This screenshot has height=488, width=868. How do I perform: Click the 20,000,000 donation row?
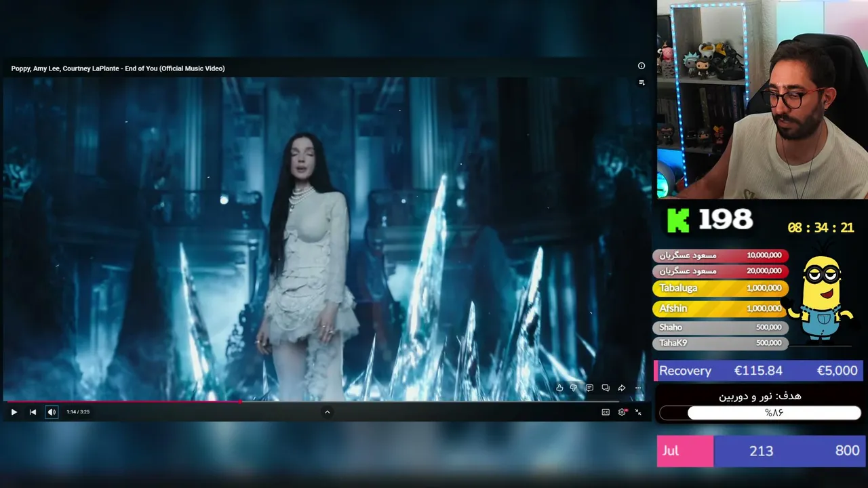point(720,271)
